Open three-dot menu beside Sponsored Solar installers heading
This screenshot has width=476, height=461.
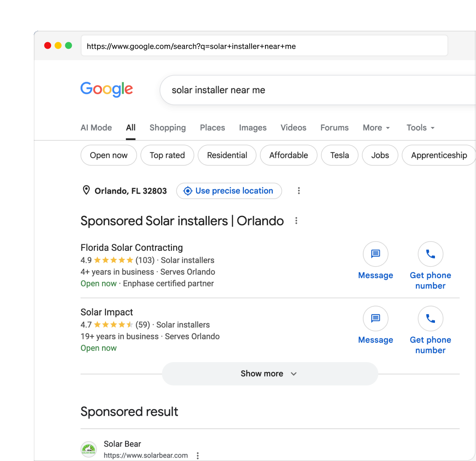296,221
